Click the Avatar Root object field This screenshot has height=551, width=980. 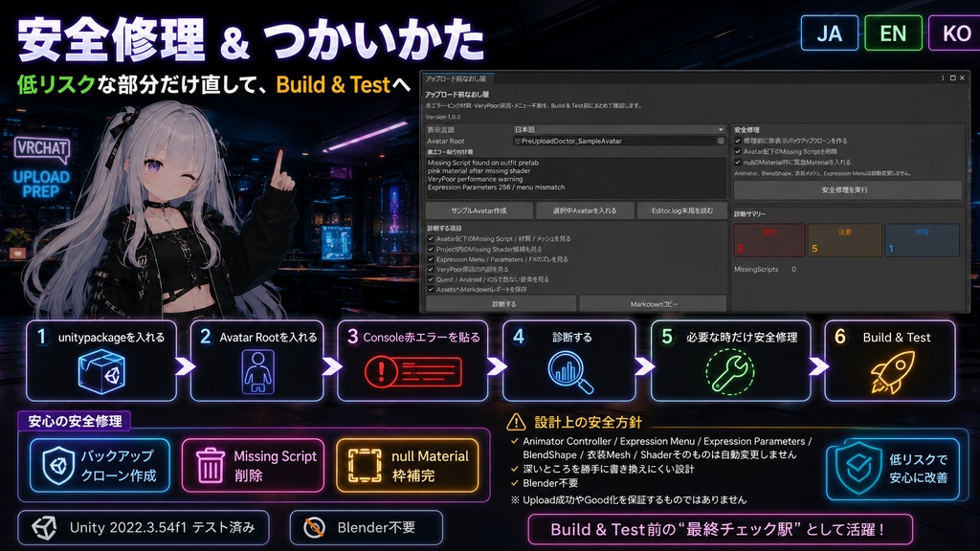619,142
